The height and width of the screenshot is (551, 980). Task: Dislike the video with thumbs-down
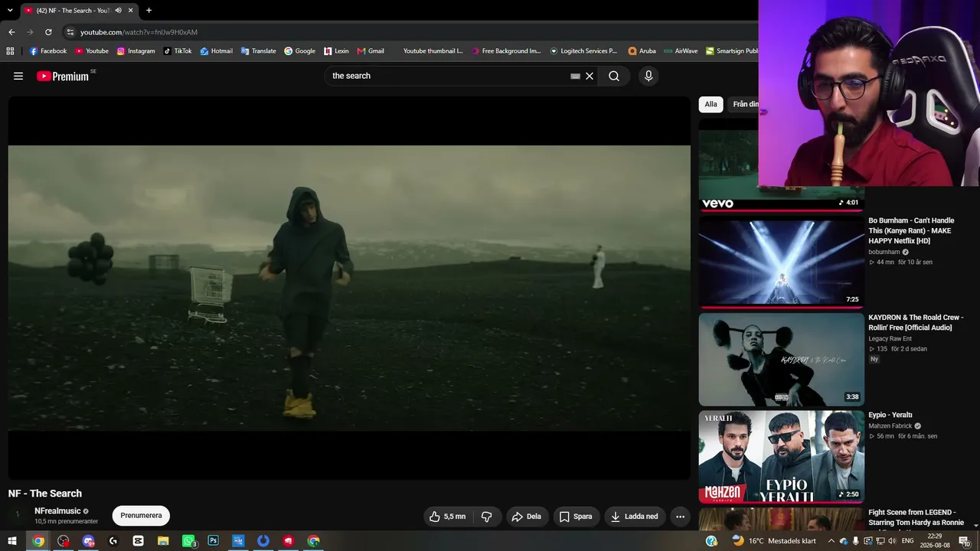486,517
